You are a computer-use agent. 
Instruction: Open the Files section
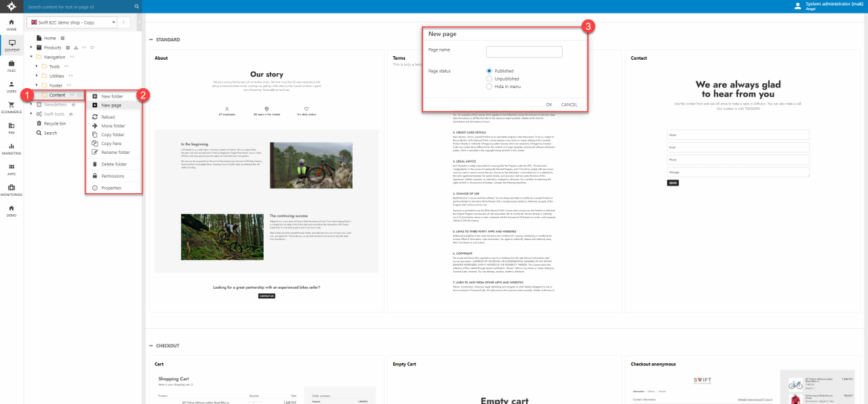(x=12, y=66)
